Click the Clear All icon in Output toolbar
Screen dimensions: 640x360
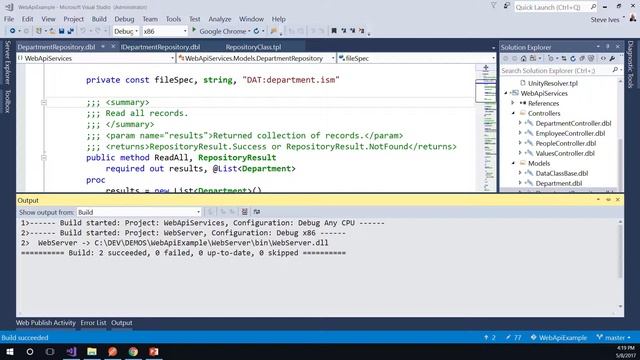pos(244,211)
